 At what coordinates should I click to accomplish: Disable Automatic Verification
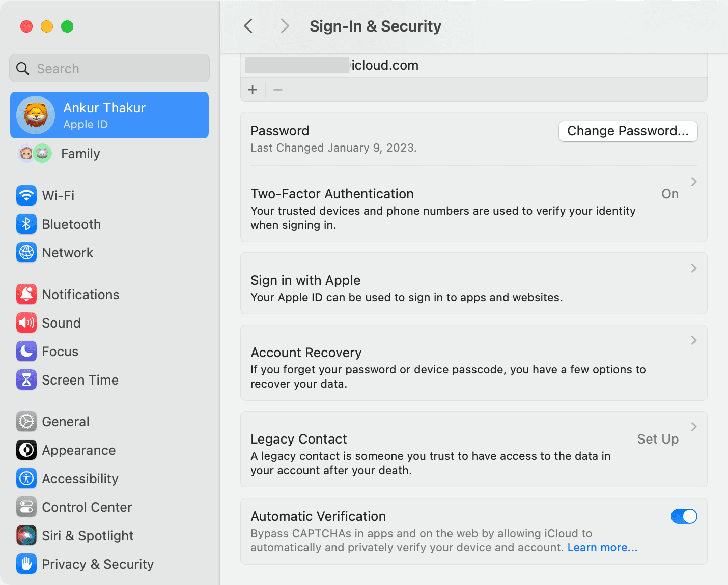click(x=684, y=516)
